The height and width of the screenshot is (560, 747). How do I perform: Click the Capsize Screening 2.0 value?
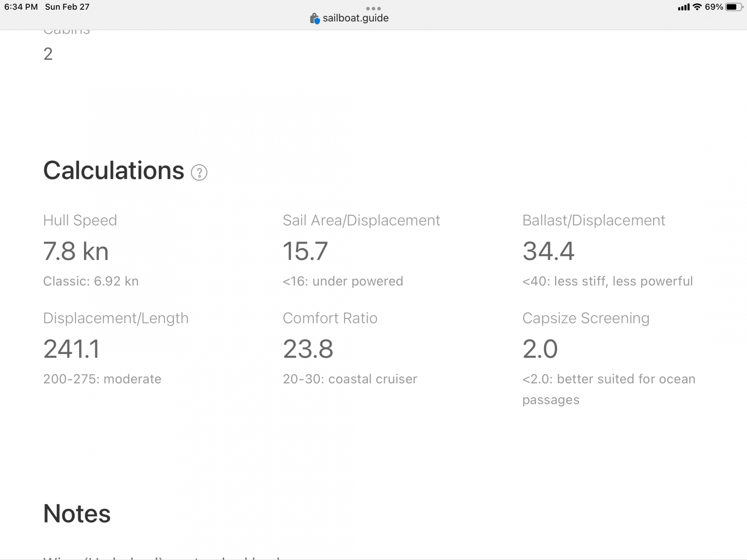point(540,349)
